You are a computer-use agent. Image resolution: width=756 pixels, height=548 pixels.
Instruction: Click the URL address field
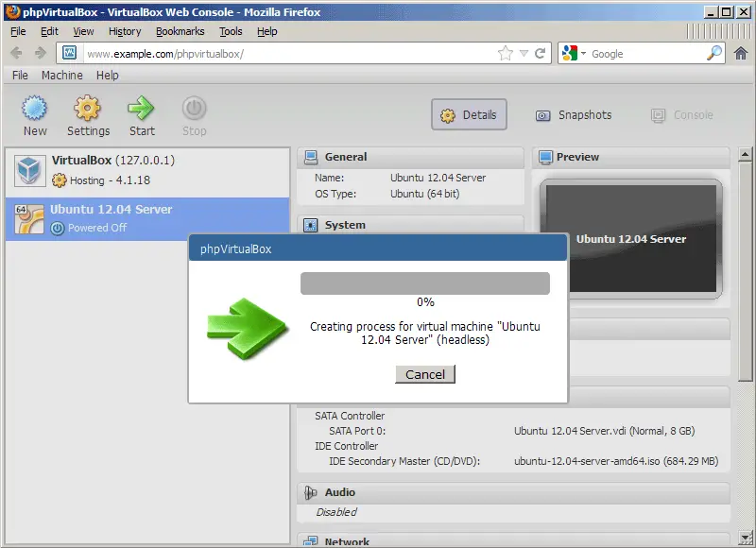click(x=289, y=53)
